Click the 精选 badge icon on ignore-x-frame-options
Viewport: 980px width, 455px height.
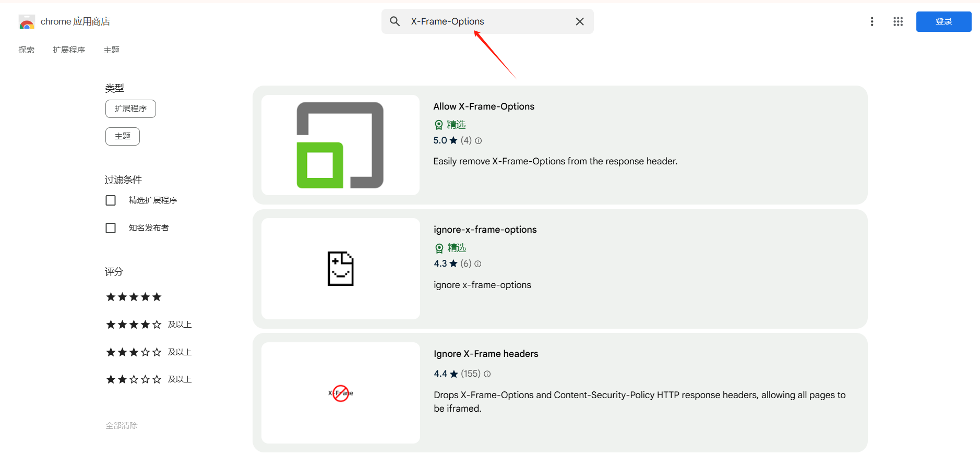click(439, 248)
